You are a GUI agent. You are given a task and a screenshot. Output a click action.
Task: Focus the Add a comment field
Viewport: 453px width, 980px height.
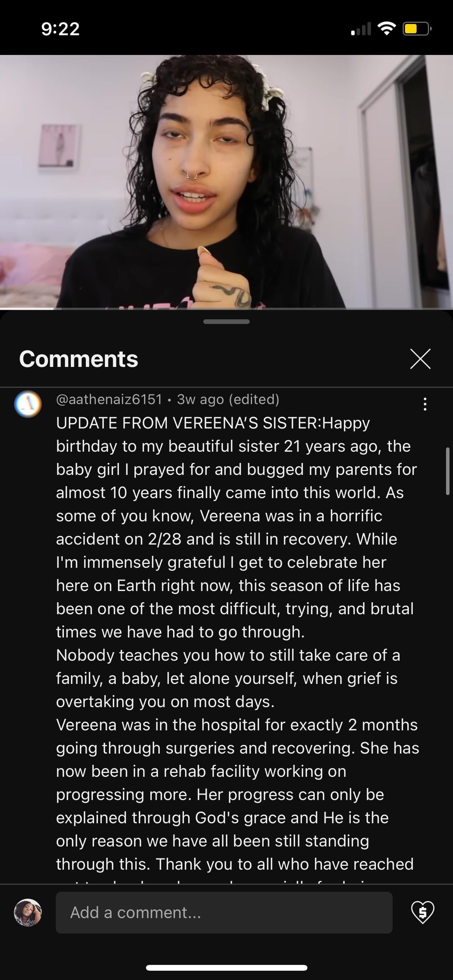224,912
